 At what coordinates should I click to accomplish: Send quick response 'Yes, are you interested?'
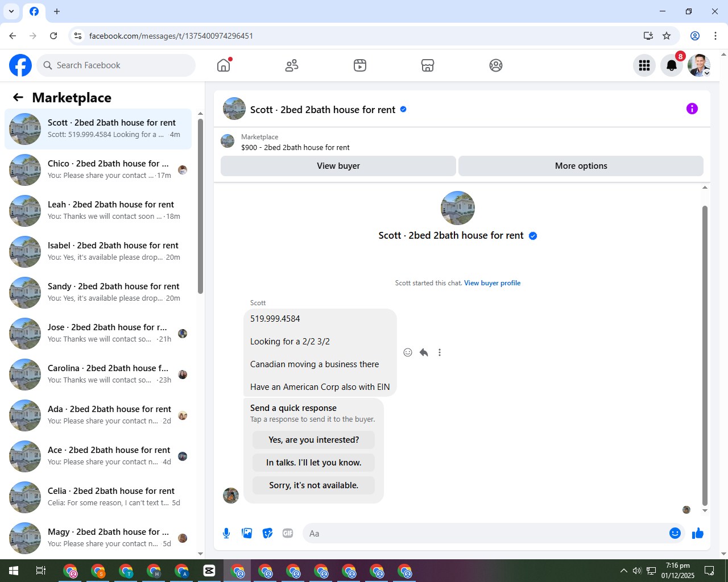tap(313, 440)
